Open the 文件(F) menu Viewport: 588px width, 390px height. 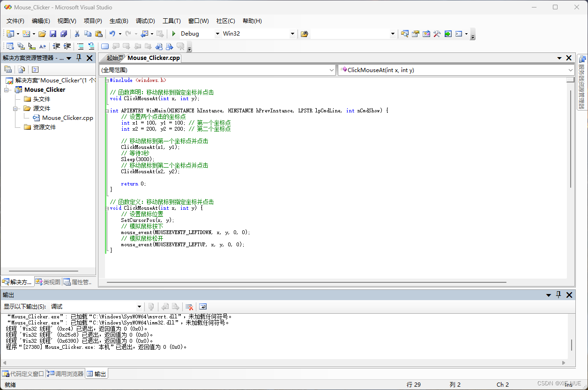point(15,21)
